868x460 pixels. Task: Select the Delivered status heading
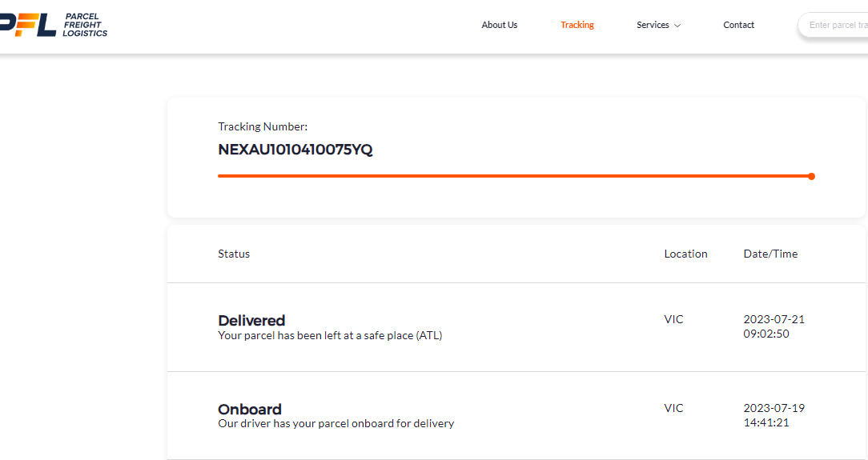251,321
